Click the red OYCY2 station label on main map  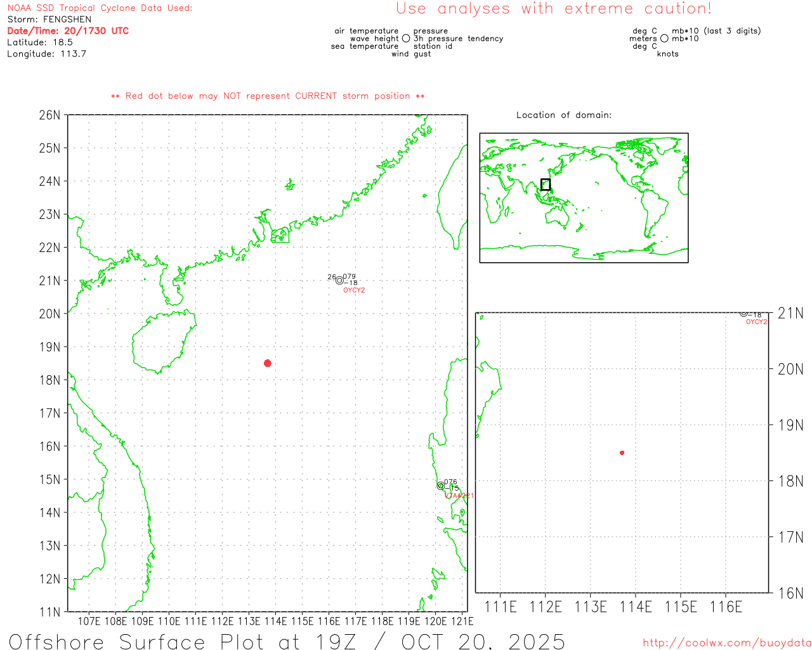354,291
